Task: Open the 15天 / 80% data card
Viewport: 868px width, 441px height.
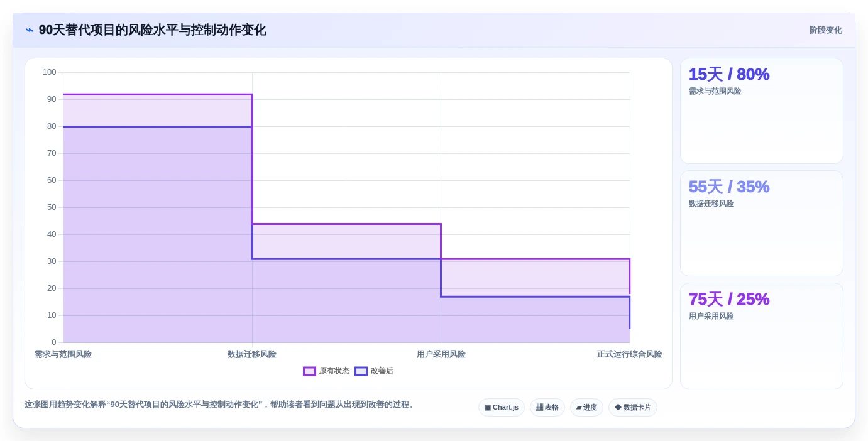Action: tap(762, 111)
